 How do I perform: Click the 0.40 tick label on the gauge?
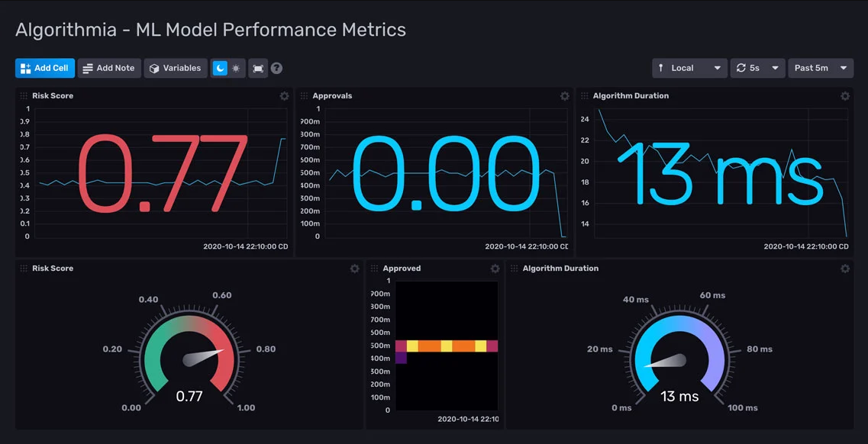click(x=148, y=300)
